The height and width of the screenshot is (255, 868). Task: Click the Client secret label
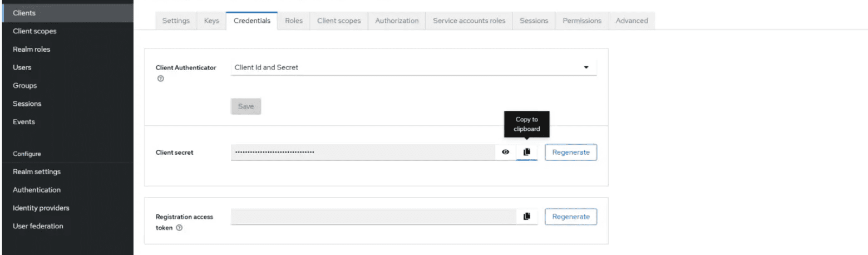click(175, 153)
